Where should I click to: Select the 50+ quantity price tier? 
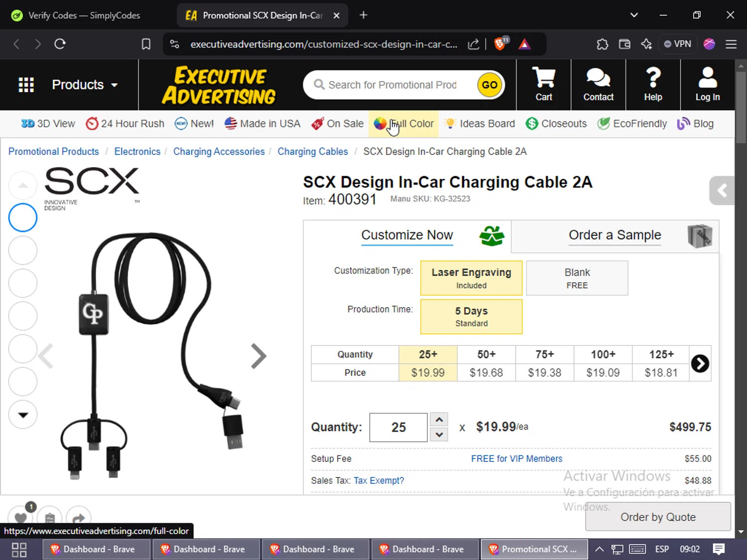[x=487, y=363]
